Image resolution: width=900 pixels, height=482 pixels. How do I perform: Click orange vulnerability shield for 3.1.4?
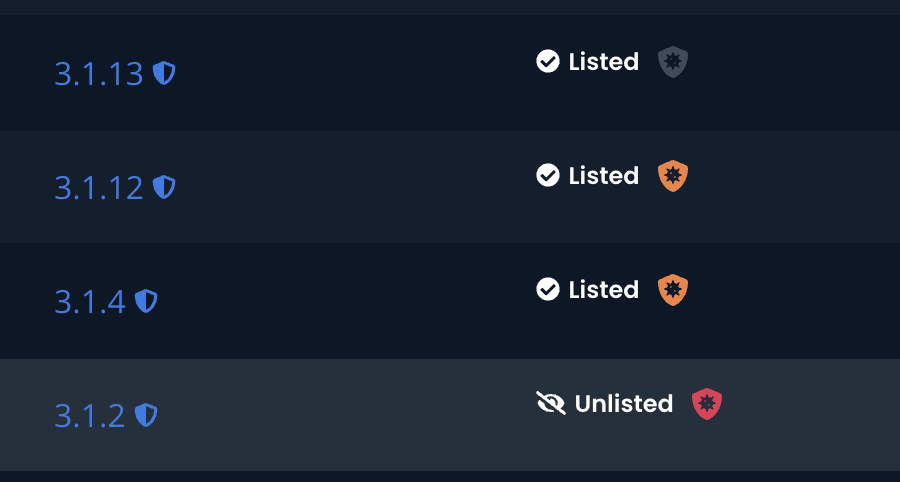point(673,290)
